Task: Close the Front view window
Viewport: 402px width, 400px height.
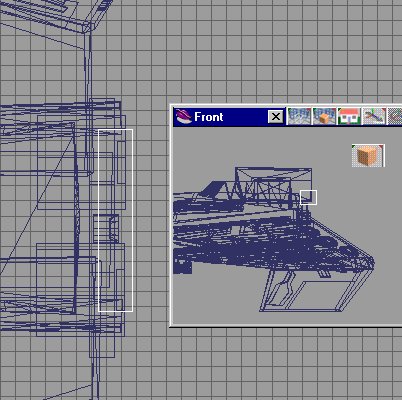Action: (x=276, y=117)
